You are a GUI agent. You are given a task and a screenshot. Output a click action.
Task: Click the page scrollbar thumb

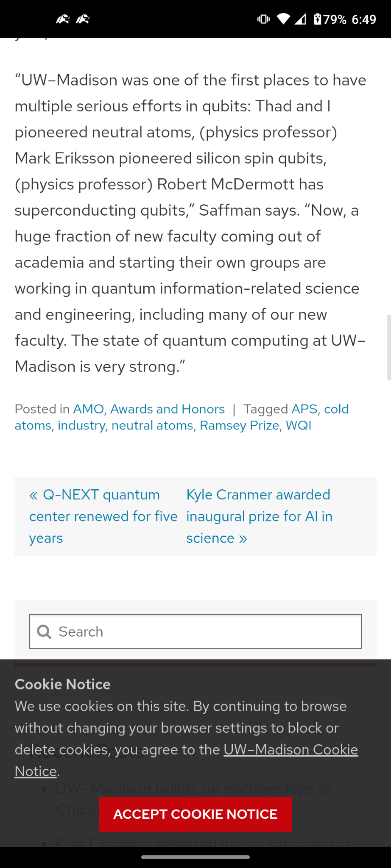coord(389,347)
